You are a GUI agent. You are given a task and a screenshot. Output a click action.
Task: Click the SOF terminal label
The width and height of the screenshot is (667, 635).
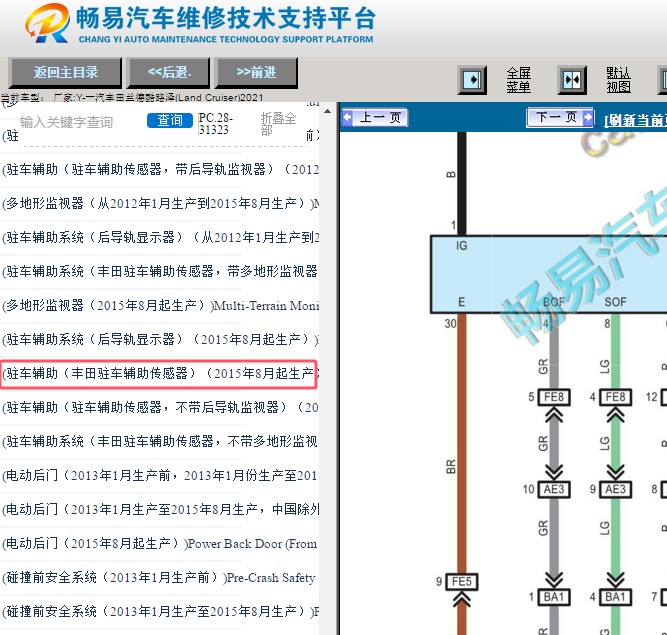pyautogui.click(x=615, y=302)
